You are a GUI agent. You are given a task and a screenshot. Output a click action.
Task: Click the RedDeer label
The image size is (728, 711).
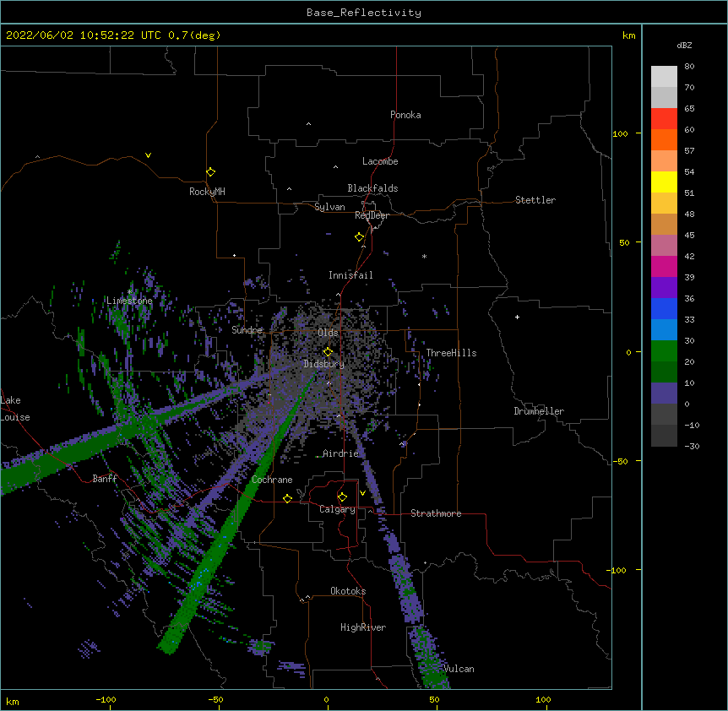click(x=372, y=215)
